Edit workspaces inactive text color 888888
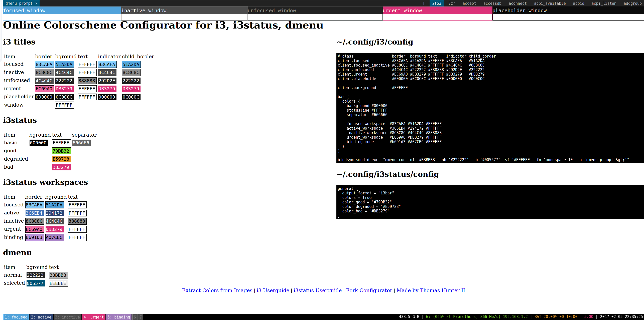Image resolution: width=644 pixels, height=320 pixels. click(x=77, y=221)
